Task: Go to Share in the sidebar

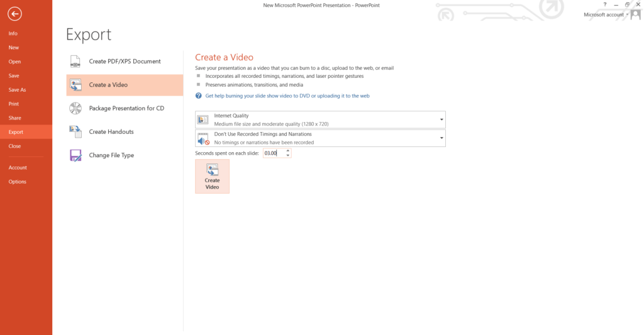Action: click(14, 118)
